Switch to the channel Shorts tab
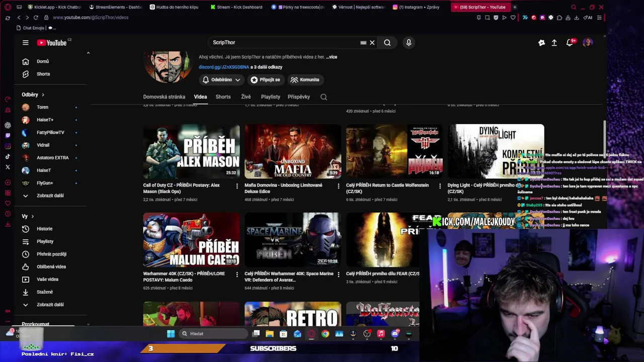Viewport: 644px width, 362px height. click(223, 97)
